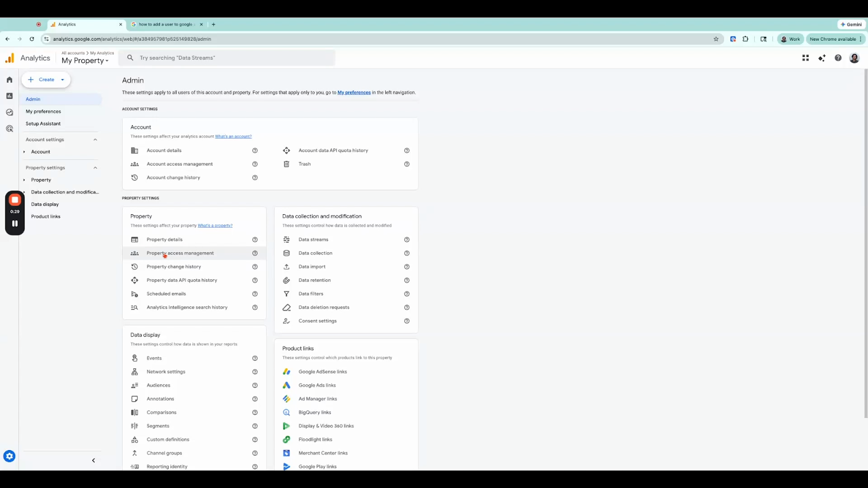Select My preferences in the sidebar
The image size is (868, 488).
click(x=43, y=112)
